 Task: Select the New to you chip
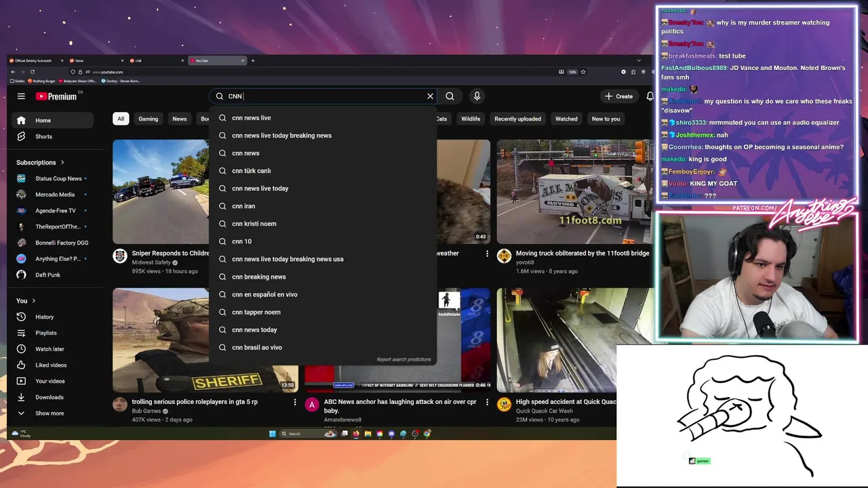click(x=606, y=119)
